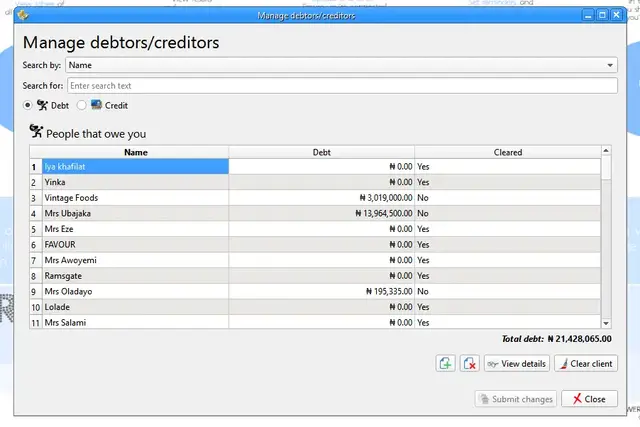Select the Mrs Salami name cell
This screenshot has width=640, height=427.
tap(136, 322)
